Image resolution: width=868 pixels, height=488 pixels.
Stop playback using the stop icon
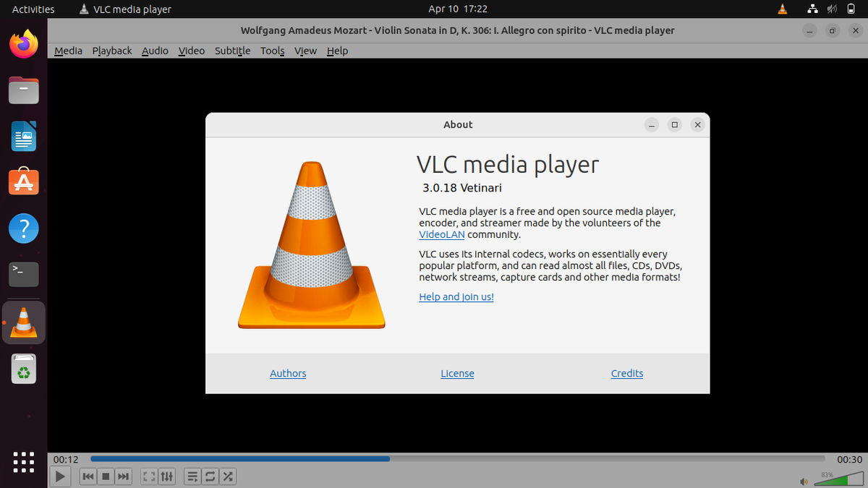105,476
